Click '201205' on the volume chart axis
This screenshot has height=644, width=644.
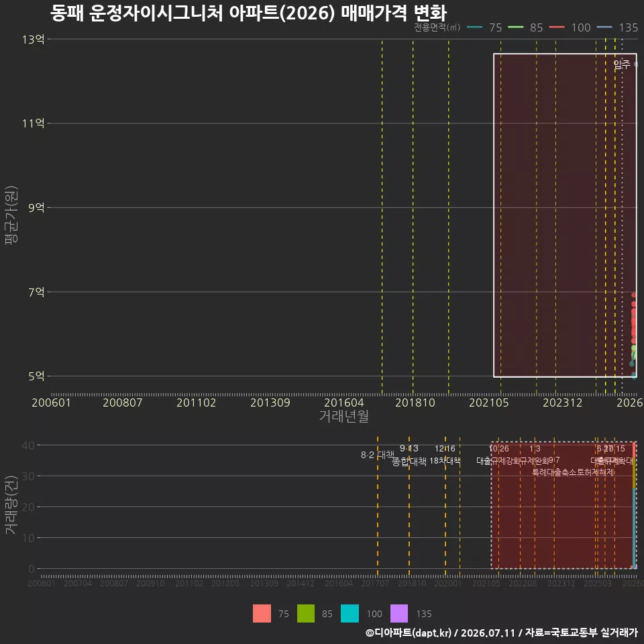(225, 583)
